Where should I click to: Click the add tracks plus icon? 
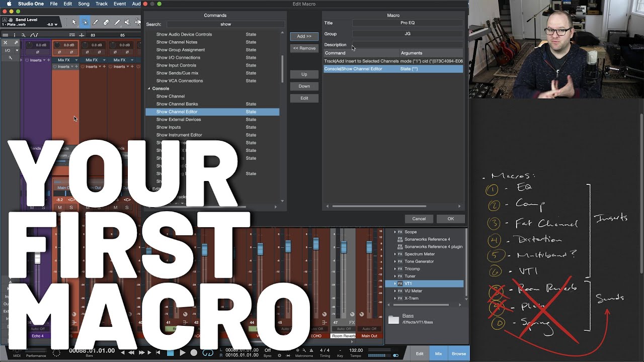pos(82,35)
